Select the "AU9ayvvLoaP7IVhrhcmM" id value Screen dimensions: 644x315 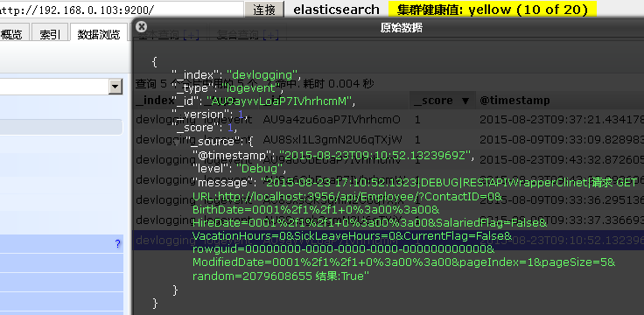click(x=280, y=101)
